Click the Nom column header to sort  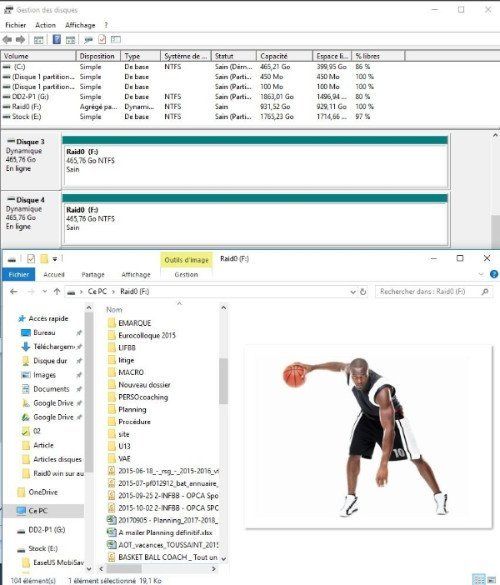click(x=114, y=309)
